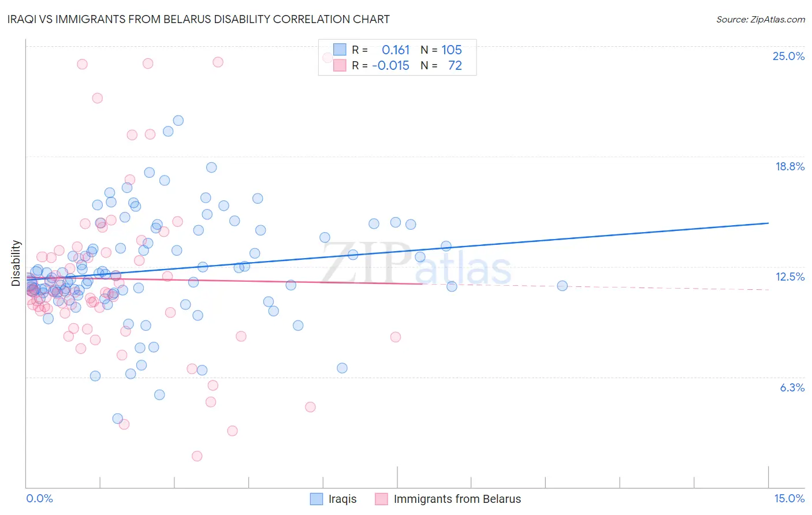812x515 pixels.
Task: Click the 25.0% y-axis label
Action: (x=788, y=56)
